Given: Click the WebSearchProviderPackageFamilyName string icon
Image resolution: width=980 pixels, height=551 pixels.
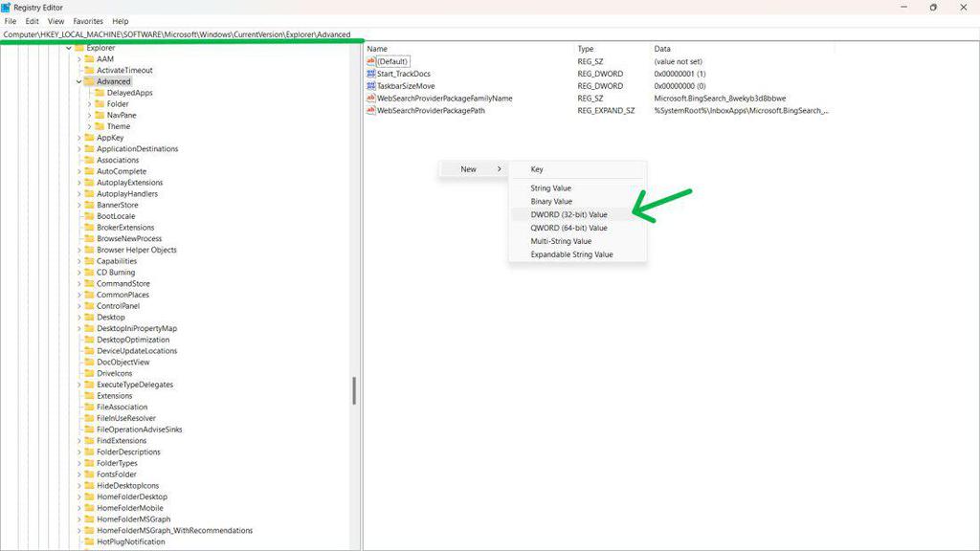Looking at the screenshot, I should 370,99.
